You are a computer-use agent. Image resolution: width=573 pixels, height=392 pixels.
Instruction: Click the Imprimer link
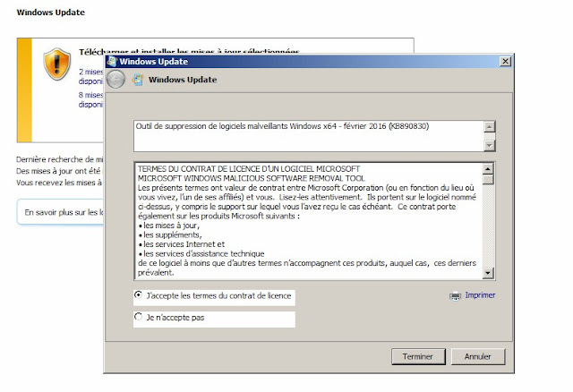[480, 294]
